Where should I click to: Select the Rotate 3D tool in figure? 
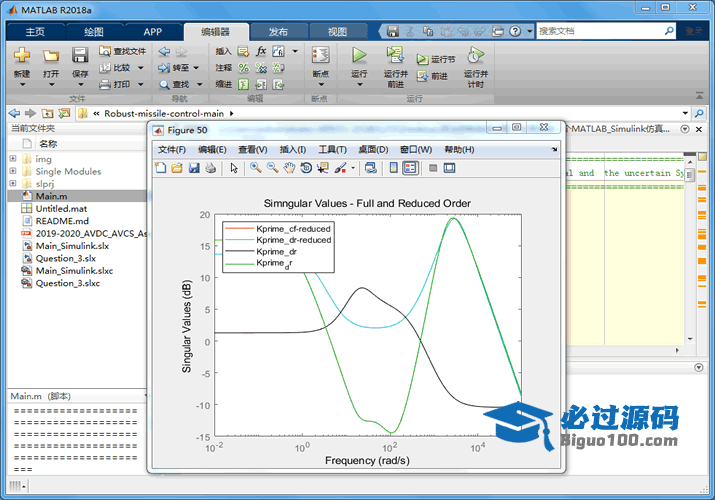[306, 168]
